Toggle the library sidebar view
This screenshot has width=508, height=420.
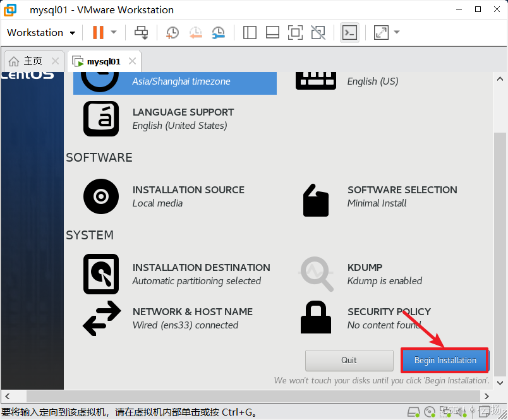pyautogui.click(x=250, y=32)
